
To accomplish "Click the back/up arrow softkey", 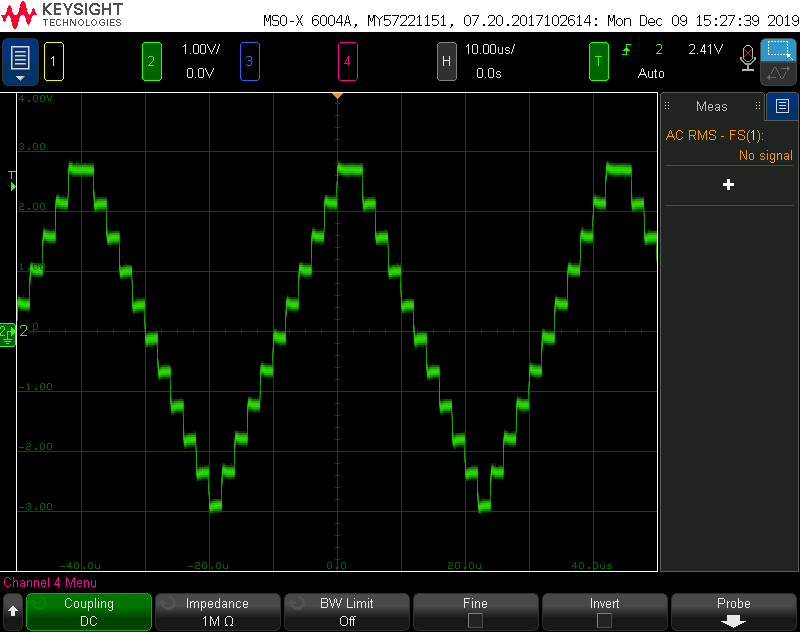I will point(13,611).
